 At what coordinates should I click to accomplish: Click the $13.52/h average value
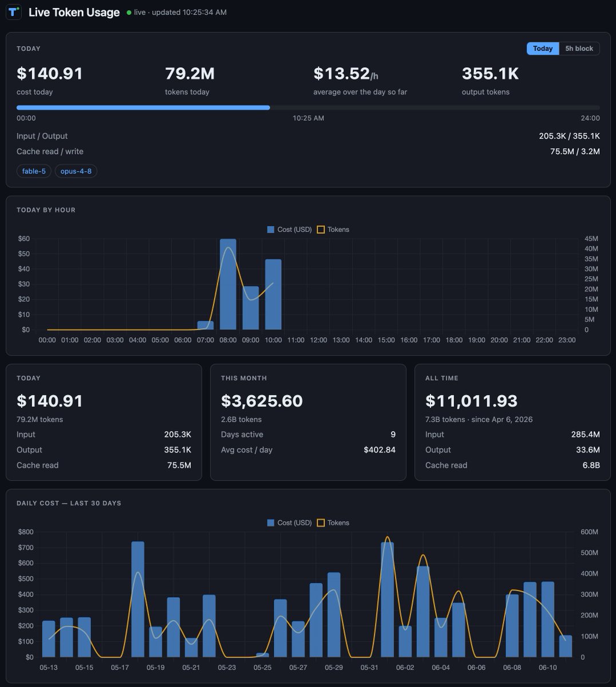coord(346,74)
